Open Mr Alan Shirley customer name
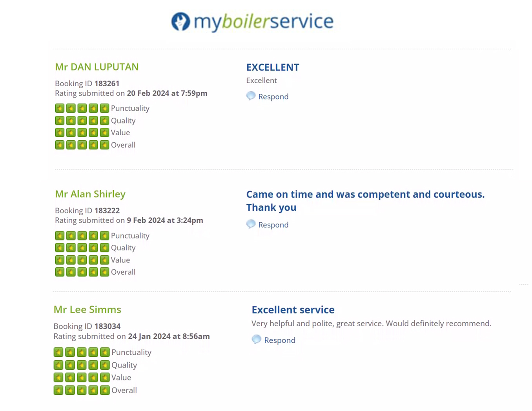Image resolution: width=532 pixels, height=411 pixels. click(90, 194)
